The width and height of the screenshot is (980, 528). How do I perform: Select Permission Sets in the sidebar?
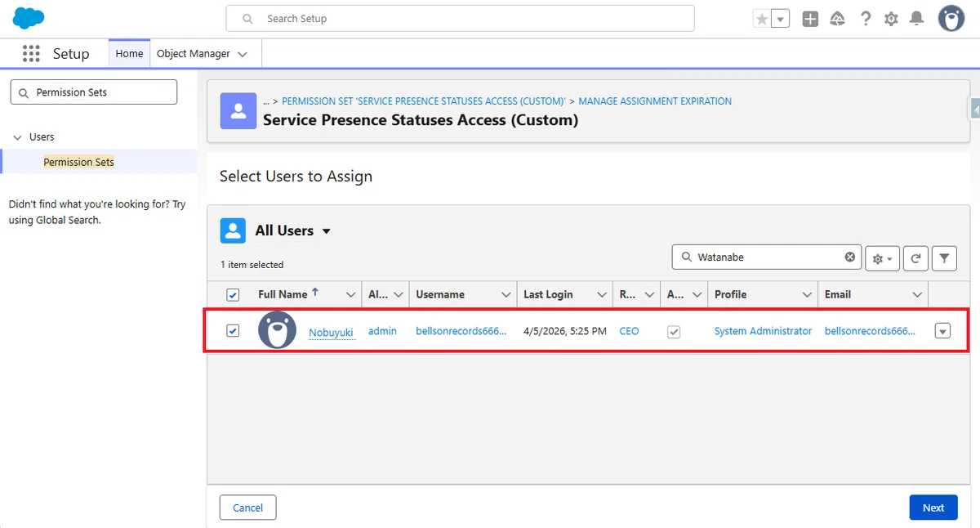pos(79,162)
